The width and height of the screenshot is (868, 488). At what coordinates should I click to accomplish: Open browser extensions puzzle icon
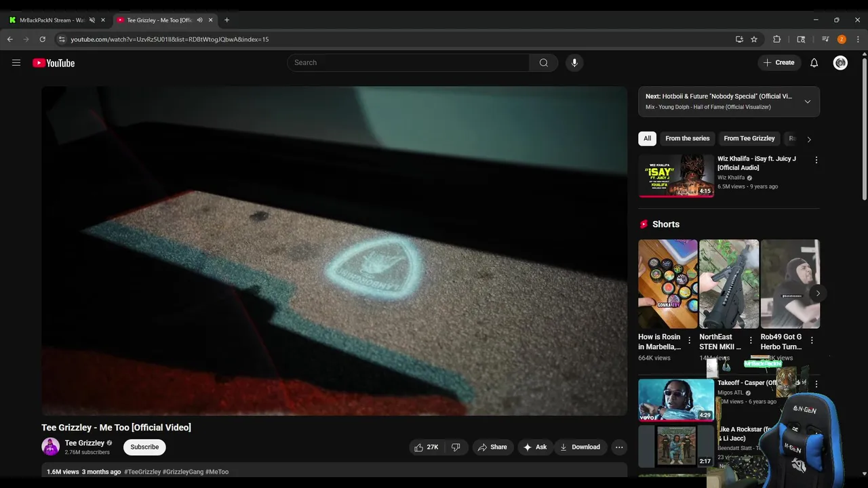(777, 39)
